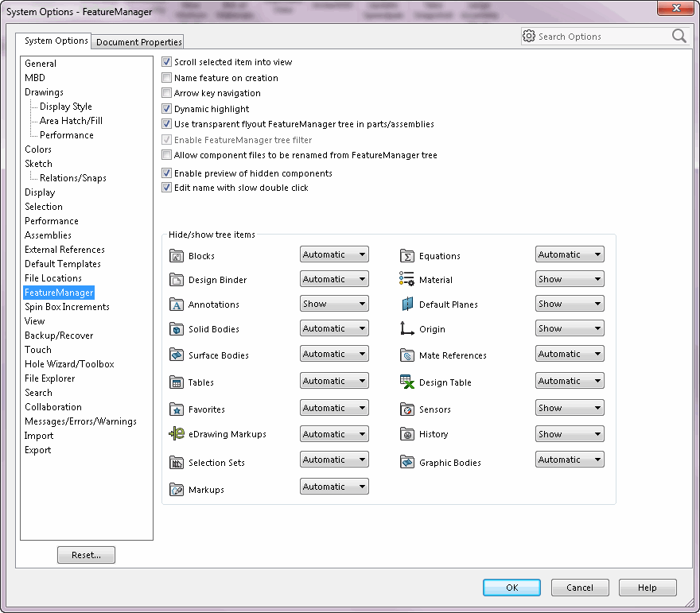The width and height of the screenshot is (700, 613).
Task: Click the Equations sigma folder icon
Action: [x=407, y=256]
